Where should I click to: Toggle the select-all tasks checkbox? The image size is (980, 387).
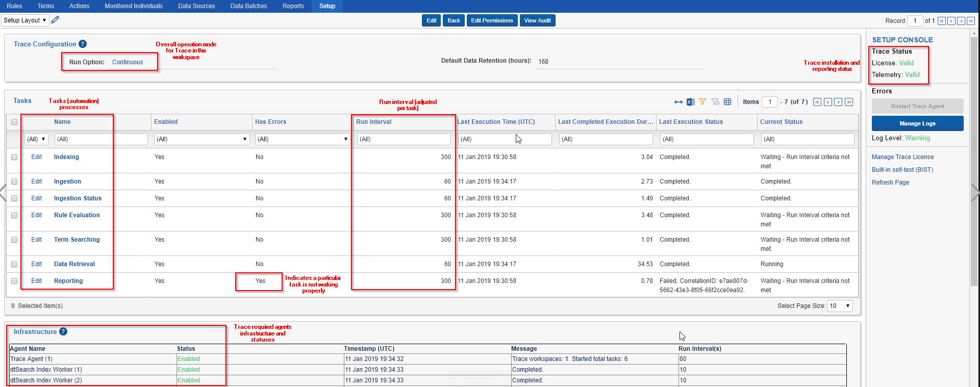click(x=14, y=122)
